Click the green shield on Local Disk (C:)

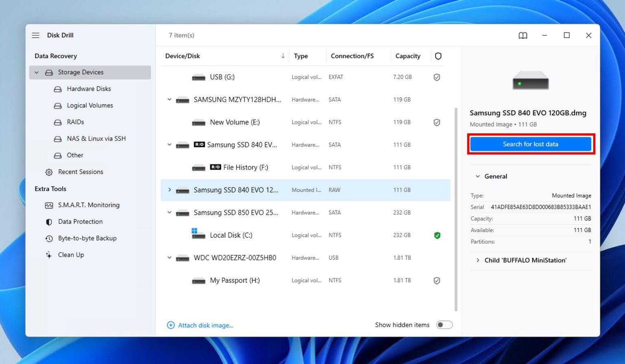coord(437,235)
